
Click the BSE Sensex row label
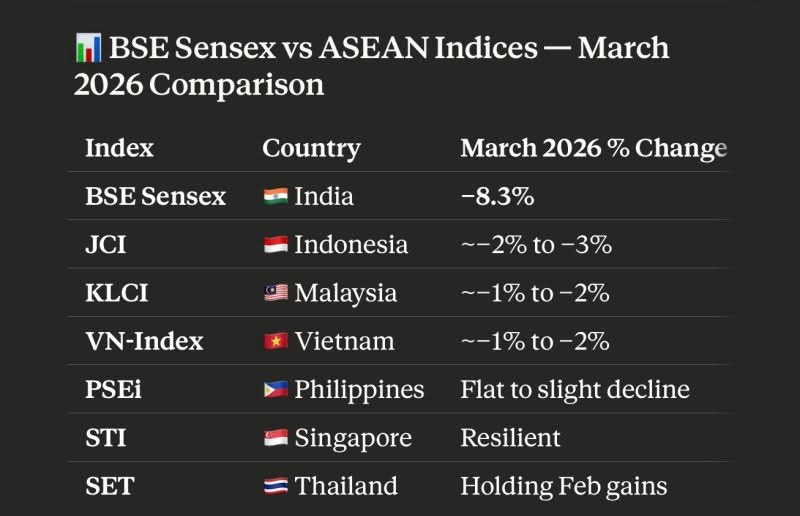155,196
